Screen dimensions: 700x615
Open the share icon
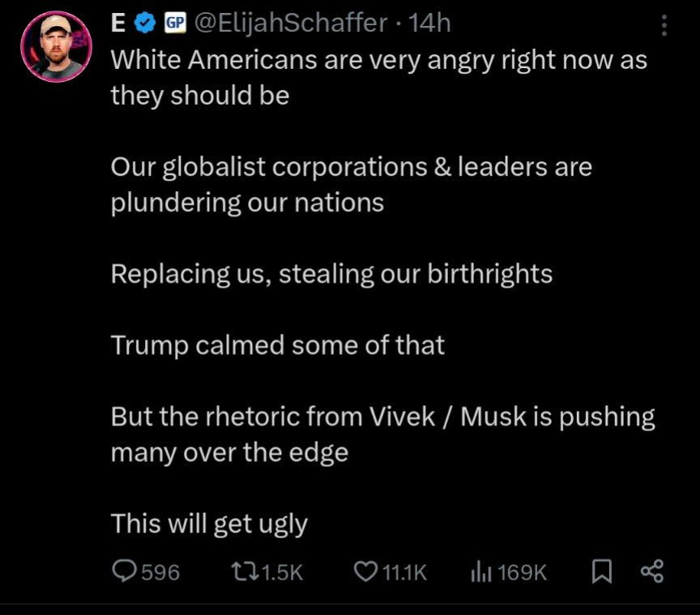coord(652,572)
